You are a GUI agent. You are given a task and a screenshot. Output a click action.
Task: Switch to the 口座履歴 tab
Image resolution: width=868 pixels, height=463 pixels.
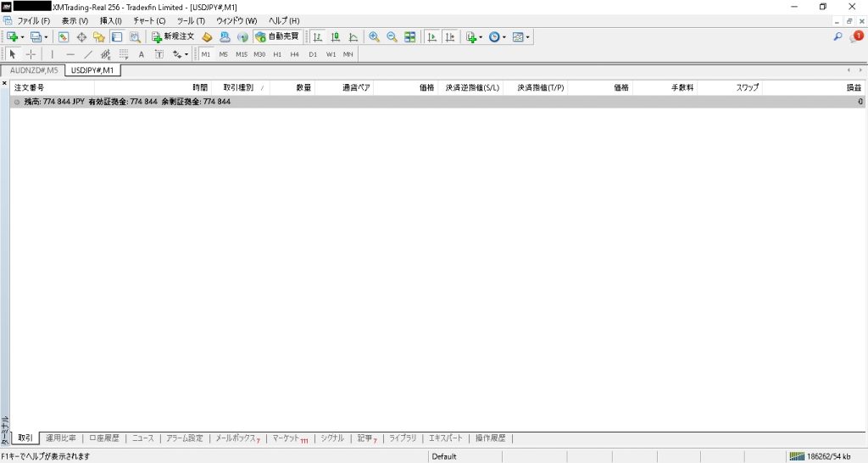105,438
